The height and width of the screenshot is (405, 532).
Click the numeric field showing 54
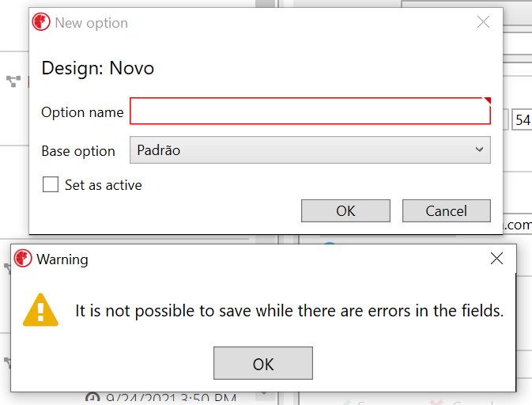(522, 119)
